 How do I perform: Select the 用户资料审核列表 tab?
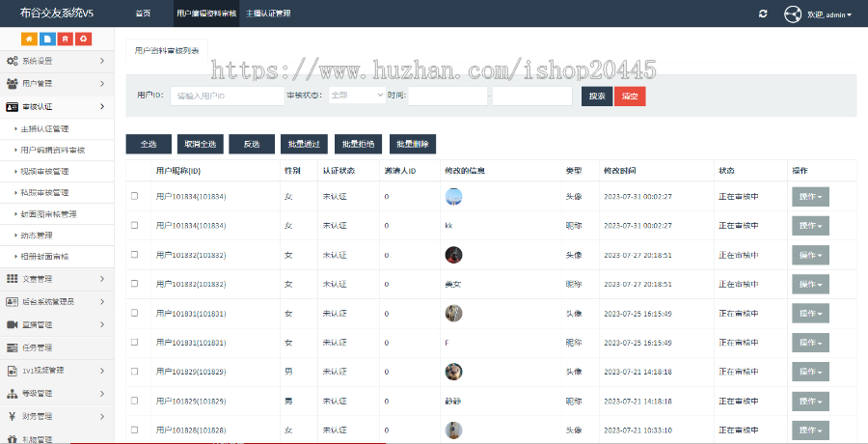167,50
